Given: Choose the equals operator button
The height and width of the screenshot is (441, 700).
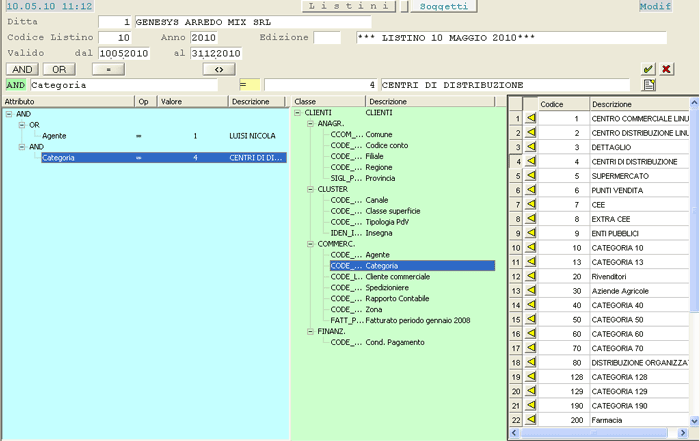Looking at the screenshot, I should coord(108,69).
